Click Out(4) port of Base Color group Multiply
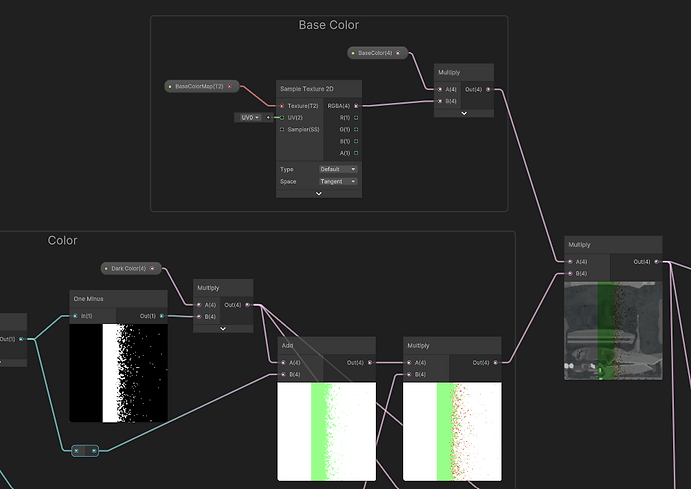The width and height of the screenshot is (691, 489). pyautogui.click(x=488, y=89)
